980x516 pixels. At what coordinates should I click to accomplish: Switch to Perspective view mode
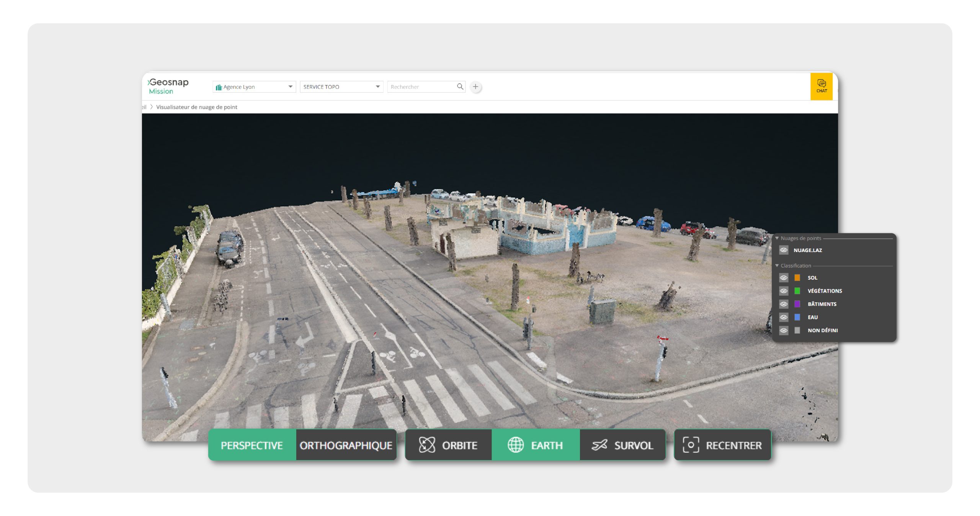tap(252, 445)
